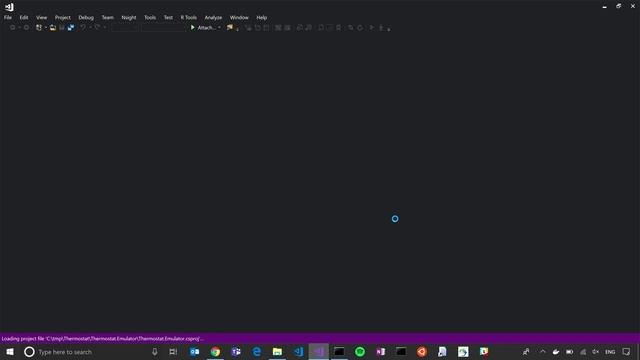Image resolution: width=640 pixels, height=360 pixels.
Task: Click the Visual Studio logo in title bar
Action: click(x=9, y=7)
